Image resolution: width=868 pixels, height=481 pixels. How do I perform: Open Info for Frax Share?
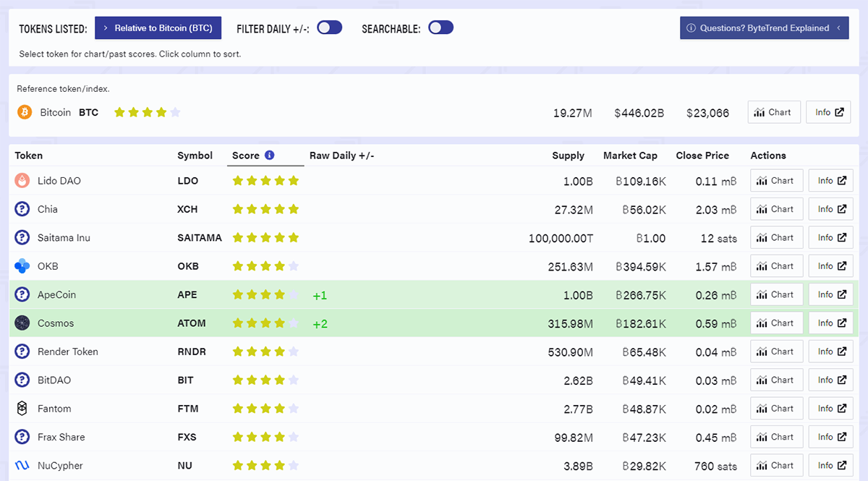coord(830,437)
